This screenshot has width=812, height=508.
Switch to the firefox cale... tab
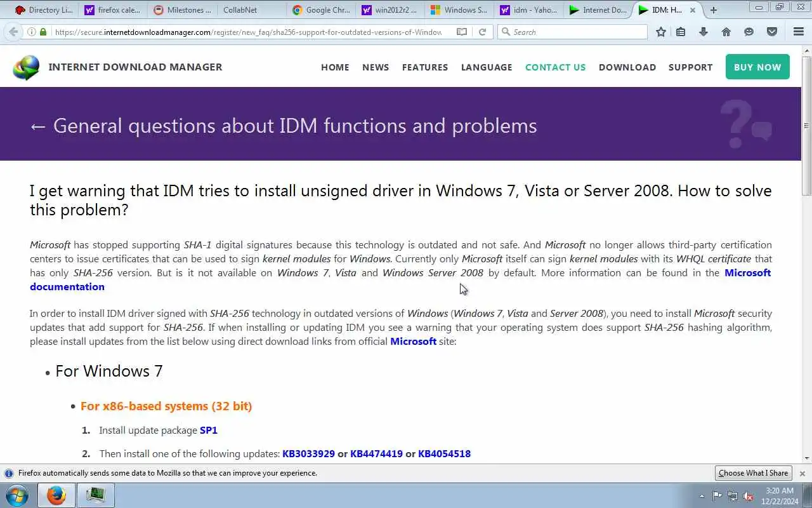coord(112,10)
